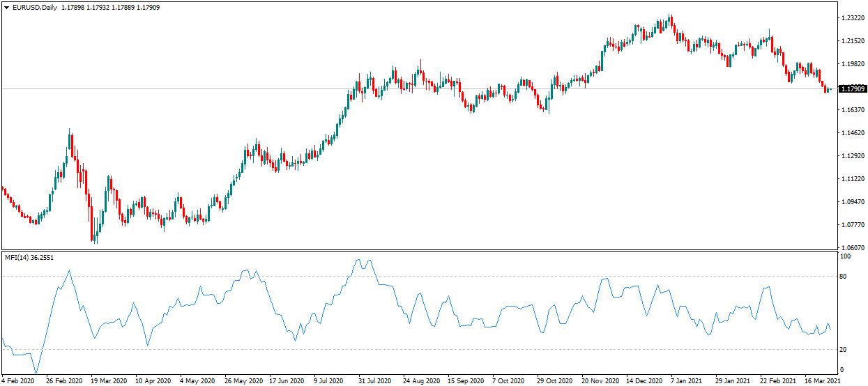Click the 26 May 2020 date label

point(242,381)
